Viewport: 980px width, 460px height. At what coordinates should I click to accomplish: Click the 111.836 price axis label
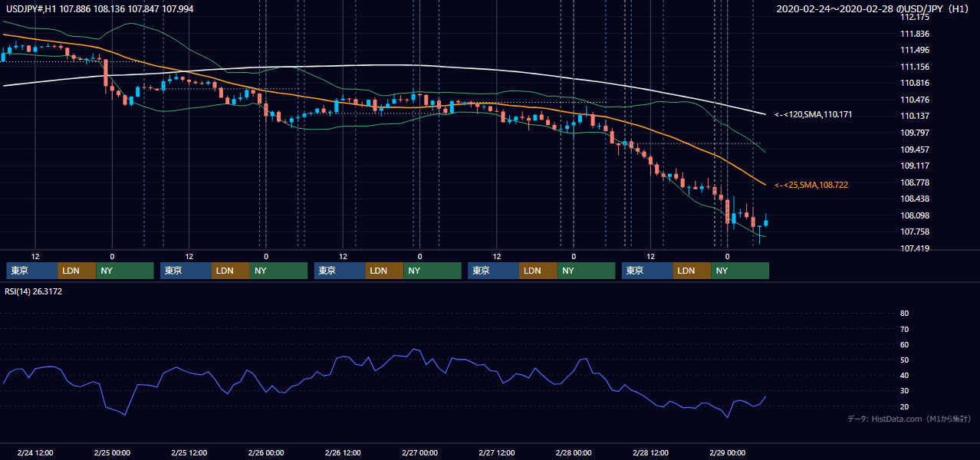point(914,34)
